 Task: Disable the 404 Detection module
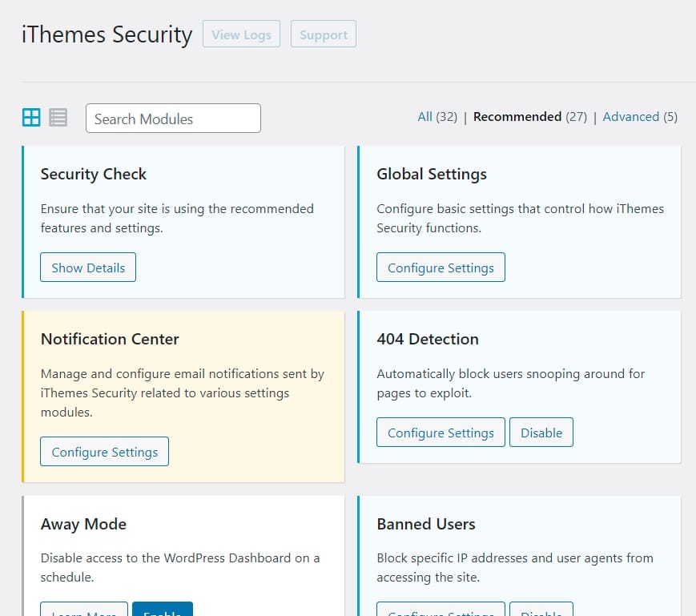tap(541, 433)
